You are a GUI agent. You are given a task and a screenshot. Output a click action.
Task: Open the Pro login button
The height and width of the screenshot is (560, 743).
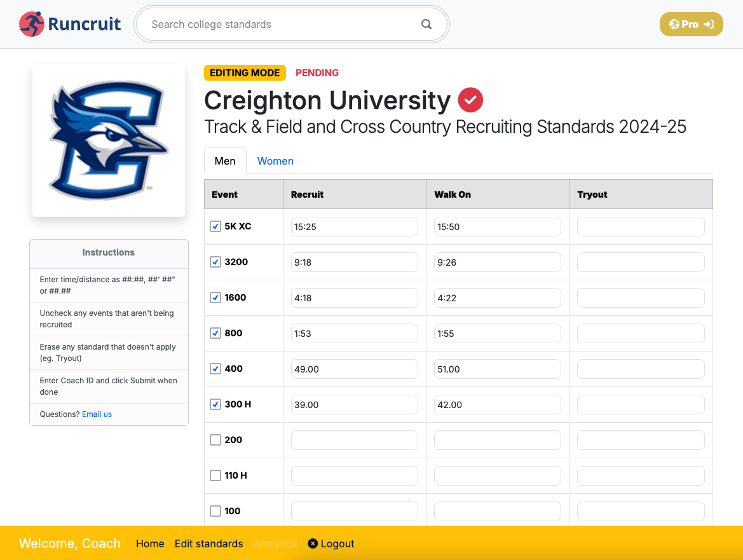pos(692,24)
